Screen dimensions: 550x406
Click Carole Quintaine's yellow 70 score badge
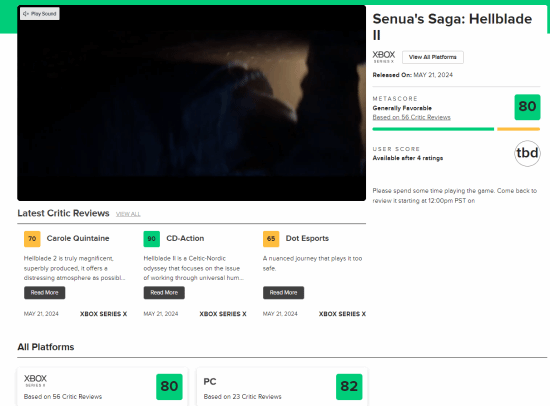tap(32, 239)
